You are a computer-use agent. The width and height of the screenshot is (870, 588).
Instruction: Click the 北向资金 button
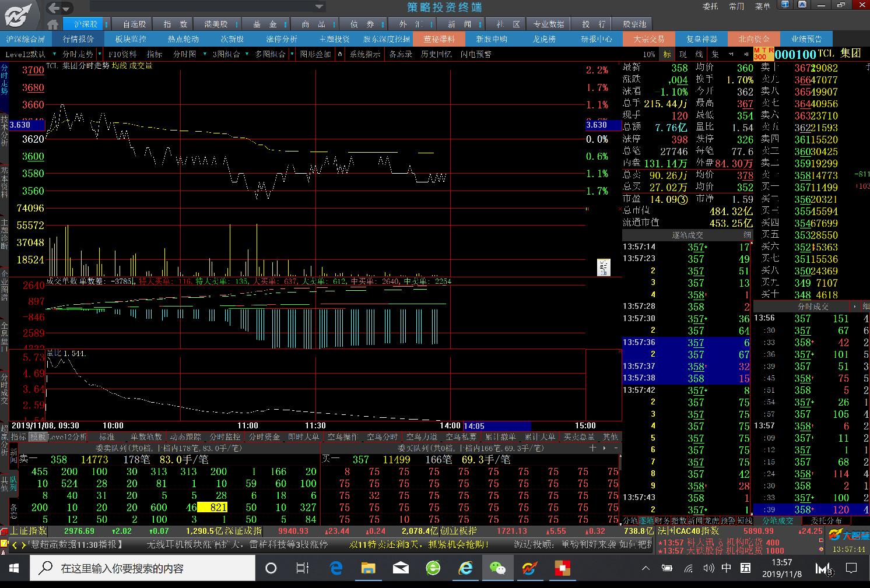[x=753, y=39]
